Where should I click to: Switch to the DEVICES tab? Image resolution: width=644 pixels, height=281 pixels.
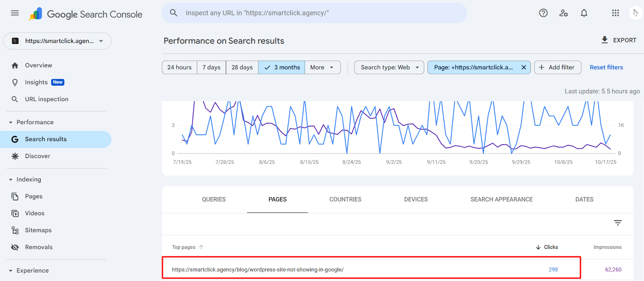(416, 199)
